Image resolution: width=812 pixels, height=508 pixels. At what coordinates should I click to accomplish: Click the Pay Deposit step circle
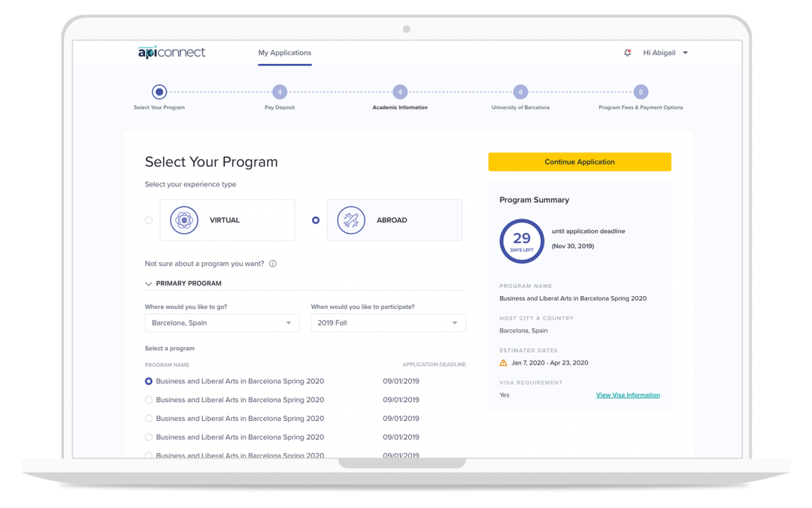point(279,91)
